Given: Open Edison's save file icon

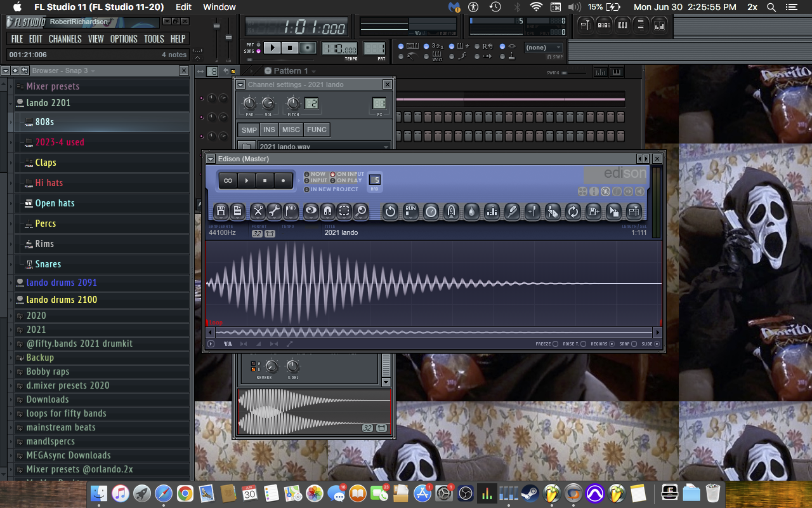Looking at the screenshot, I should tap(221, 211).
